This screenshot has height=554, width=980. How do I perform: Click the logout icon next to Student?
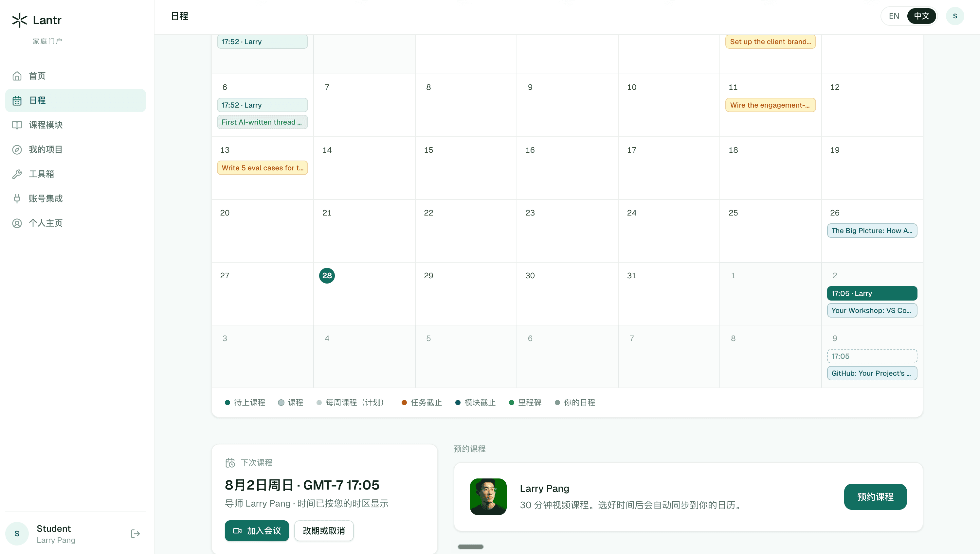[135, 533]
